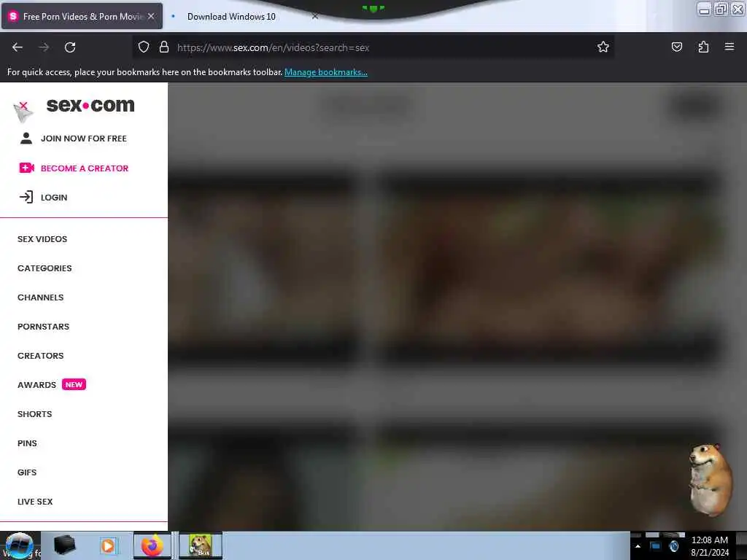Screen dimensions: 747x560
Task: Open taskbar clock showing 12:08 AM
Action: click(x=710, y=546)
